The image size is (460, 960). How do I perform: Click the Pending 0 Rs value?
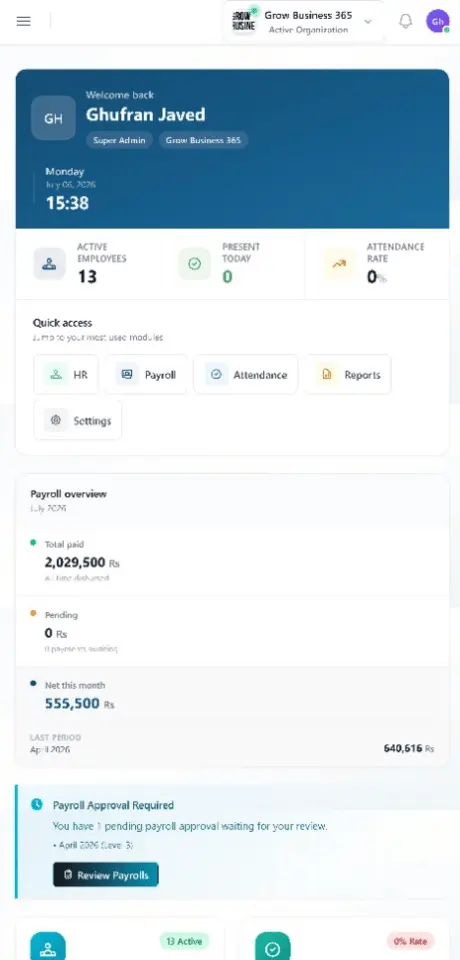(56, 633)
